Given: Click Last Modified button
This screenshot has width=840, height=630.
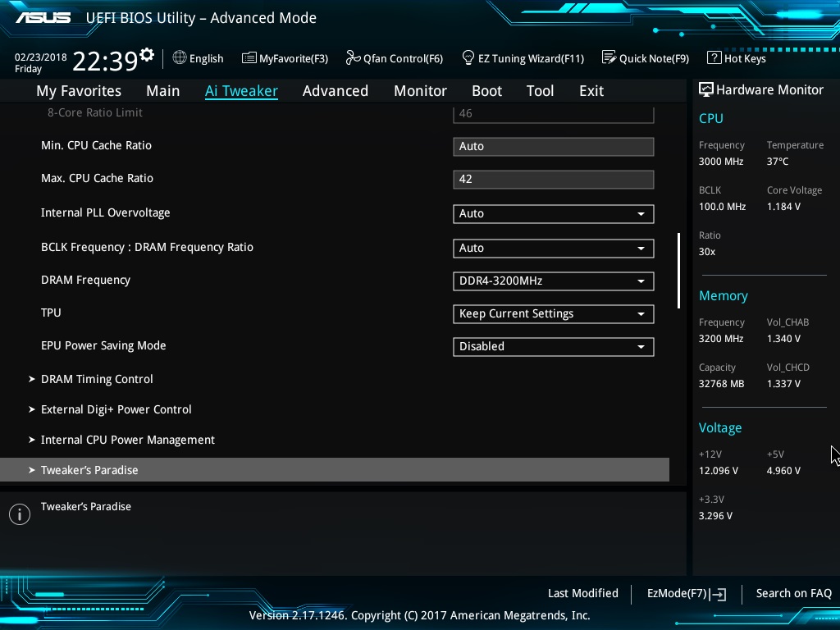Looking at the screenshot, I should click(583, 594).
